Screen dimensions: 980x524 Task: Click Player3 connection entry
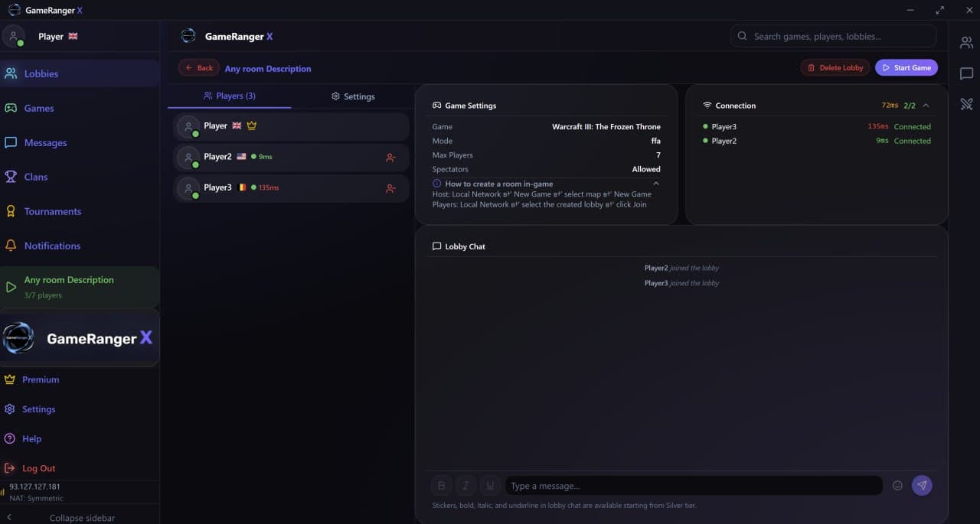click(x=817, y=127)
